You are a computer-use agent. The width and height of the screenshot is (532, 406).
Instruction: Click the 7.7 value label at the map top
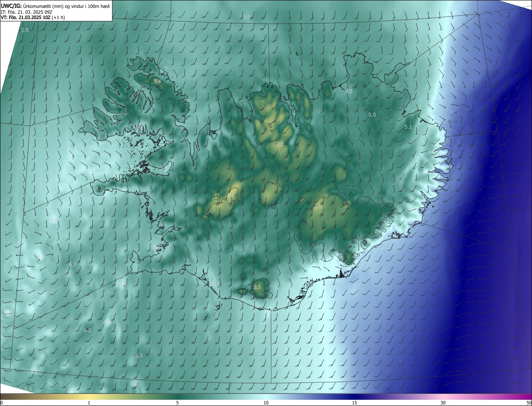pos(247,18)
